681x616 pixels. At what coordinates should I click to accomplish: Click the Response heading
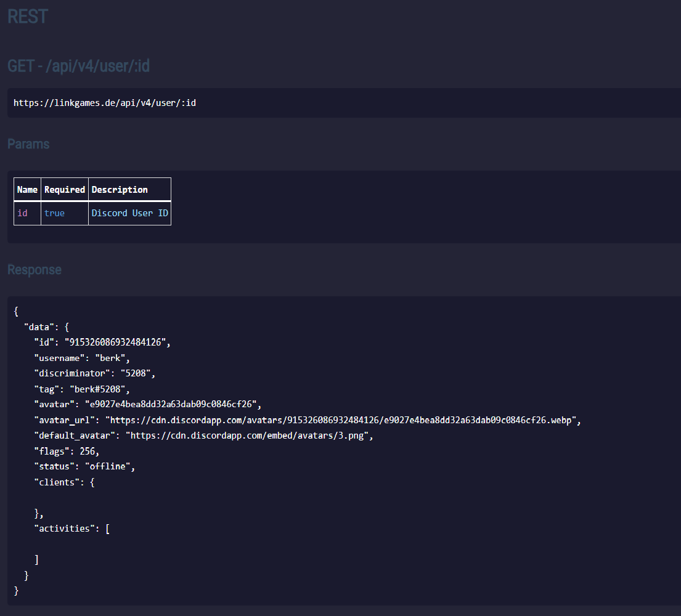(35, 270)
